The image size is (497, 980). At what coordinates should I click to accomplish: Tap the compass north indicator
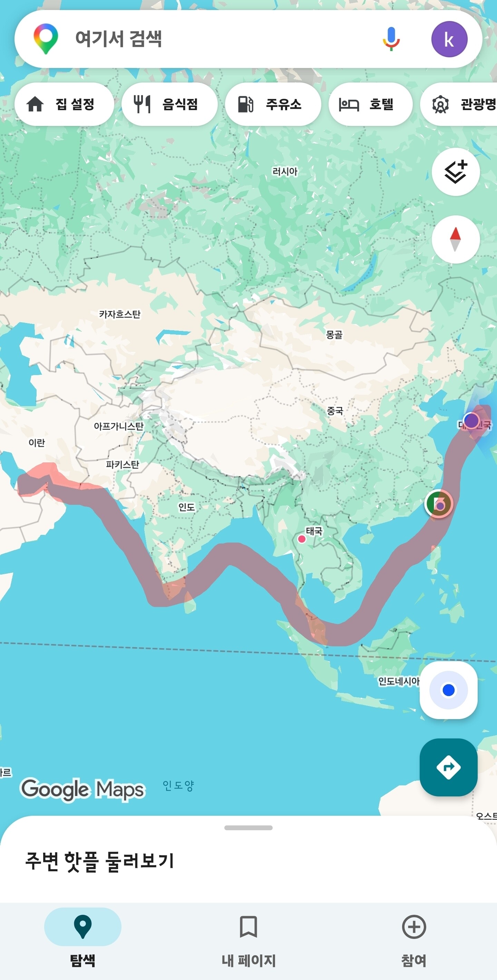(456, 239)
